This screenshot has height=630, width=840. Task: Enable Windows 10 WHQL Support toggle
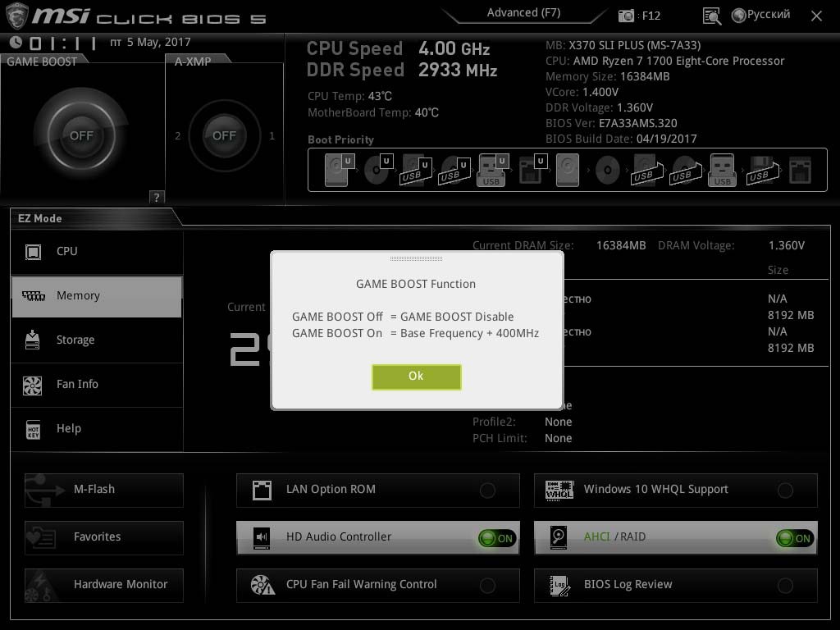click(x=785, y=491)
